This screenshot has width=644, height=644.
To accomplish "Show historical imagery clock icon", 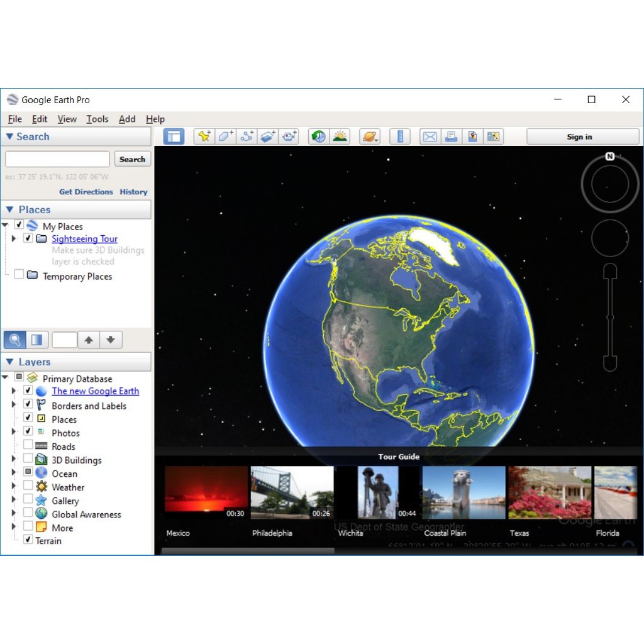I will tap(319, 136).
